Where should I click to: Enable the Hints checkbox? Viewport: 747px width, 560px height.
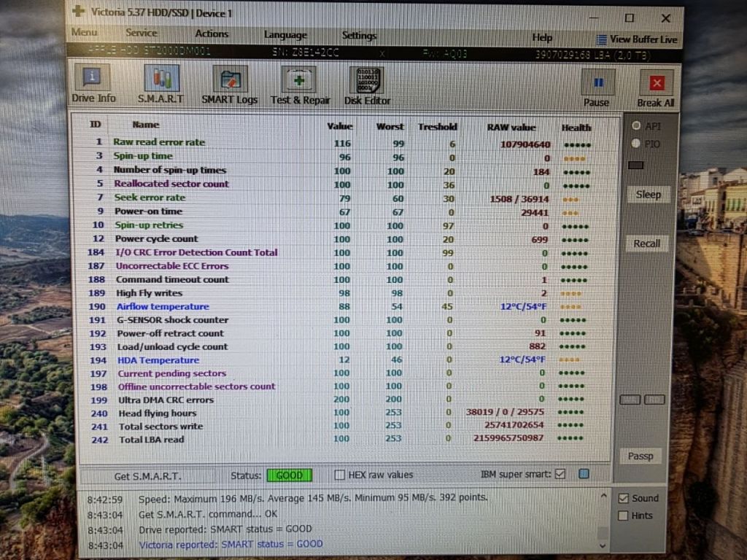coord(623,516)
